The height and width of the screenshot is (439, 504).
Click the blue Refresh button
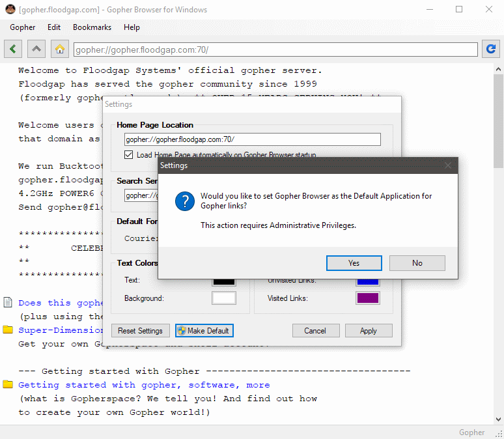point(490,50)
